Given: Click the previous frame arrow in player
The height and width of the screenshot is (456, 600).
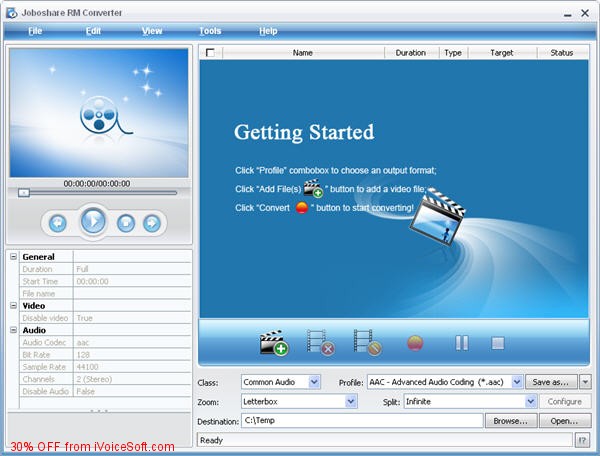Looking at the screenshot, I should 58,223.
